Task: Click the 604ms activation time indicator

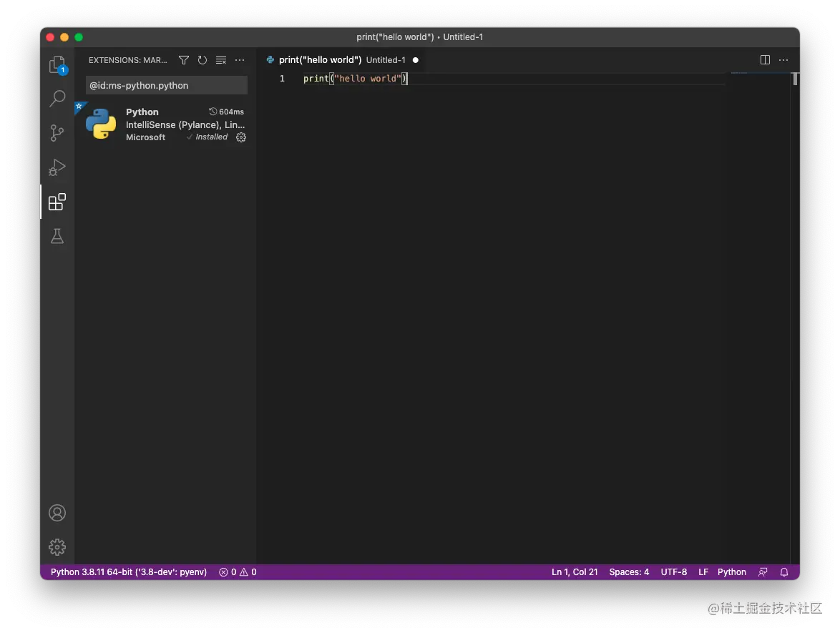Action: (227, 112)
